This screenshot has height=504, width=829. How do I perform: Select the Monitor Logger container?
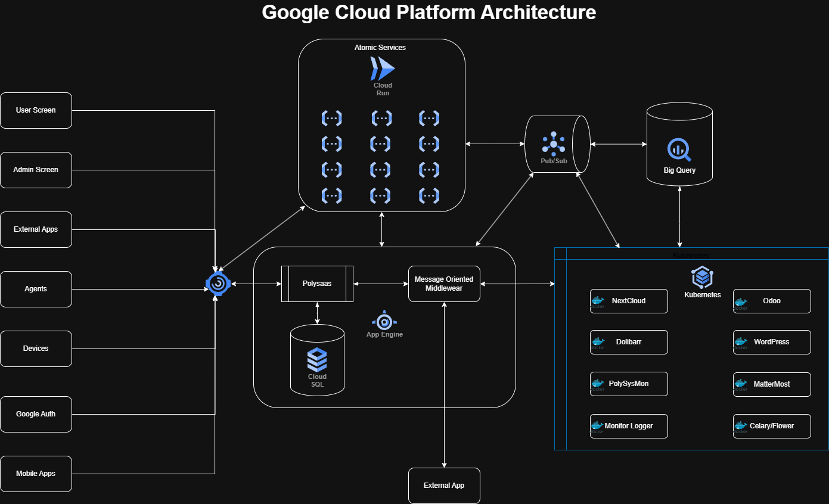click(x=629, y=427)
